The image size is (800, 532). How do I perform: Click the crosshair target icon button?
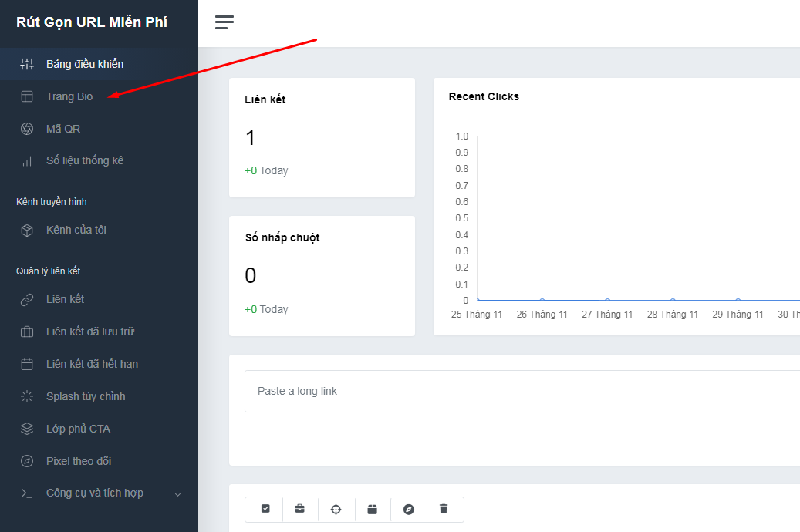336,509
